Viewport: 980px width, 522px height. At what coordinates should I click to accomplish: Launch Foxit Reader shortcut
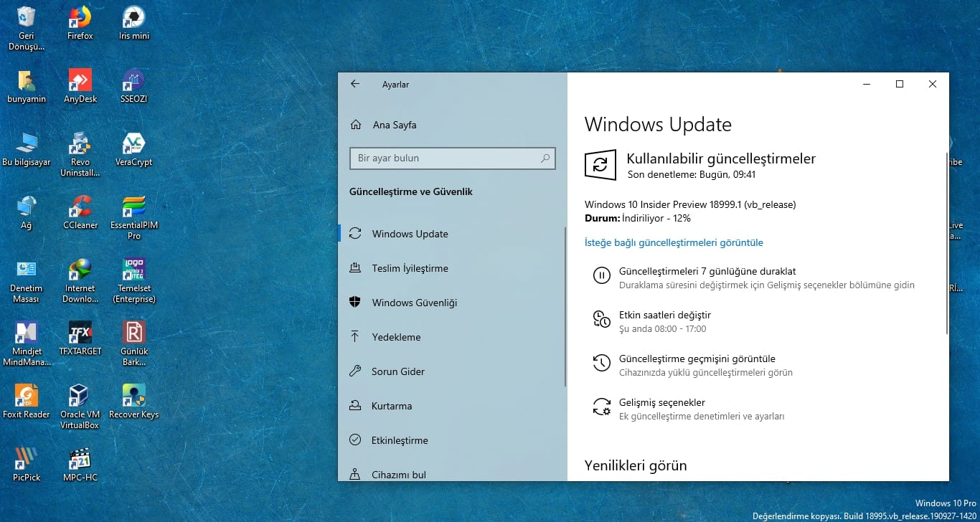pyautogui.click(x=27, y=402)
